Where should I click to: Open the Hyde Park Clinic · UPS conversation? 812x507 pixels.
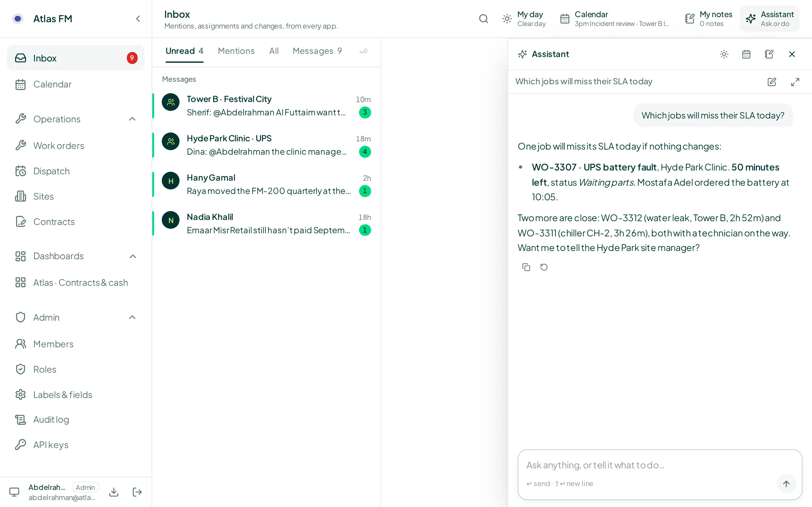[x=266, y=145]
